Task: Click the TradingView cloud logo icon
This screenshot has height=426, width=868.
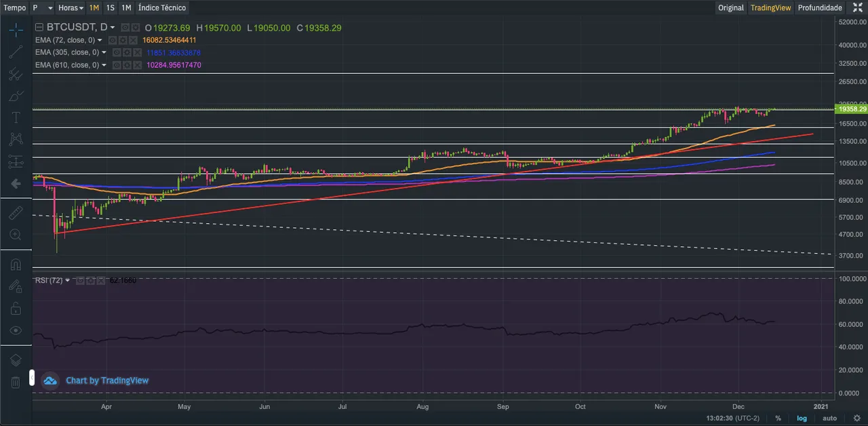Action: pos(50,381)
